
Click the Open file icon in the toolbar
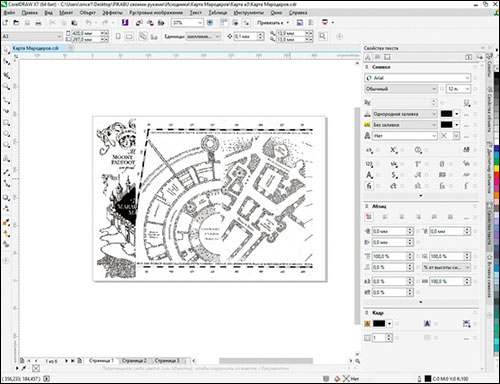coord(16,23)
